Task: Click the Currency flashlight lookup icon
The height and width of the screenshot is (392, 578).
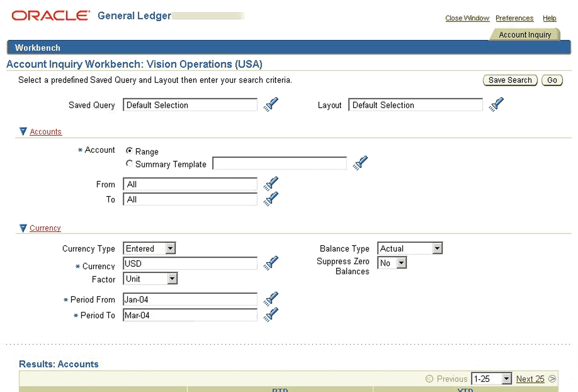Action: (x=270, y=262)
